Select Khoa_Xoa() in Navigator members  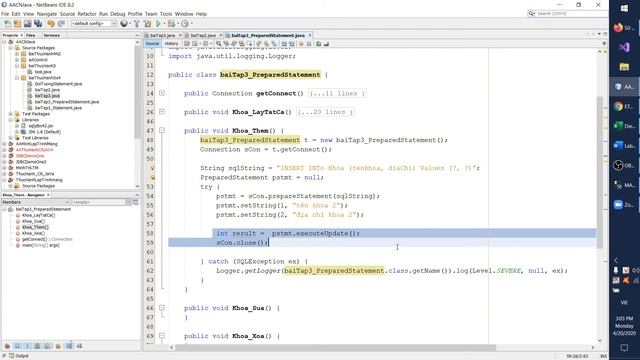point(33,233)
